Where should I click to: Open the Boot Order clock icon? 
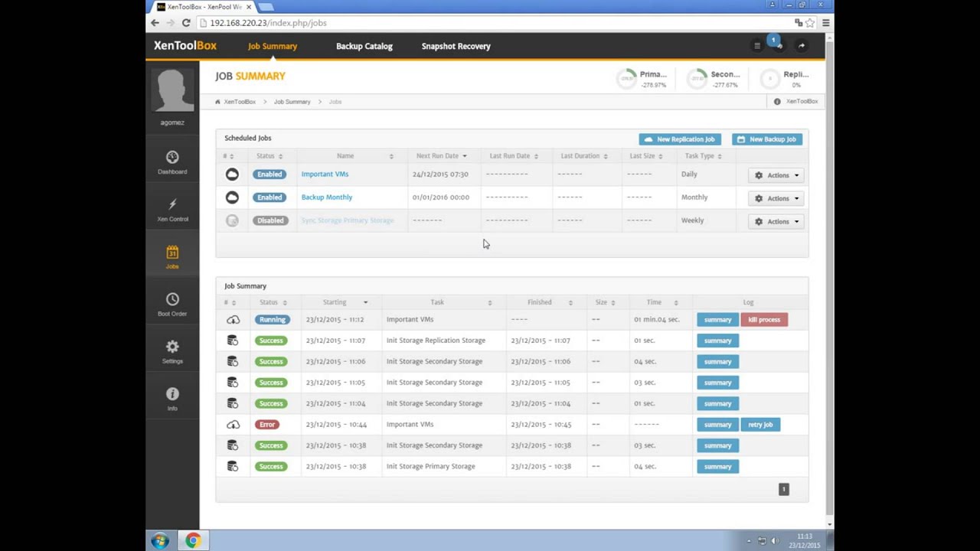tap(172, 299)
